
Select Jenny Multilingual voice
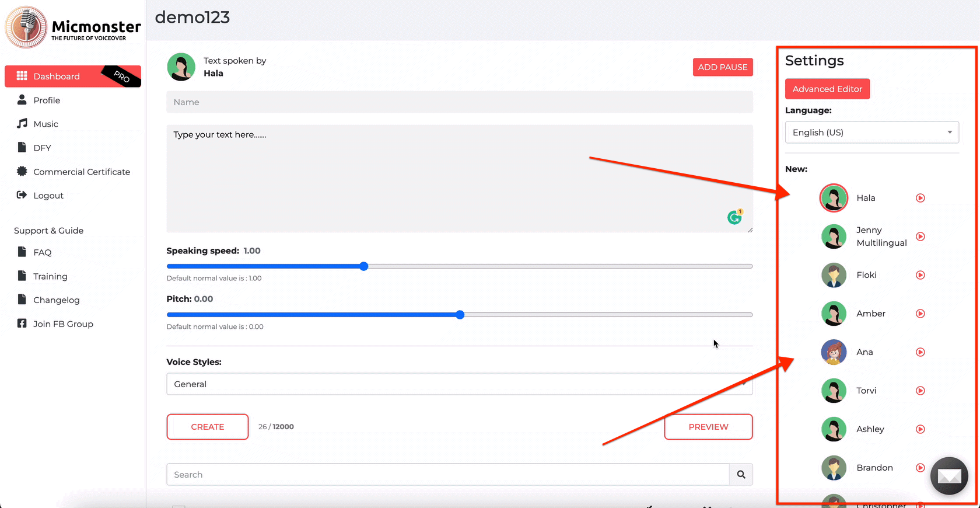(834, 236)
